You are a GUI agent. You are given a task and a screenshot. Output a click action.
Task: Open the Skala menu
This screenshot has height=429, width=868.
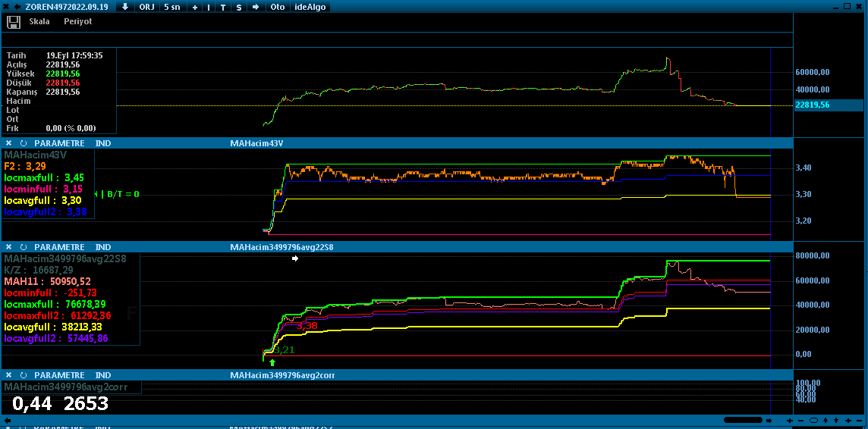[x=39, y=21]
